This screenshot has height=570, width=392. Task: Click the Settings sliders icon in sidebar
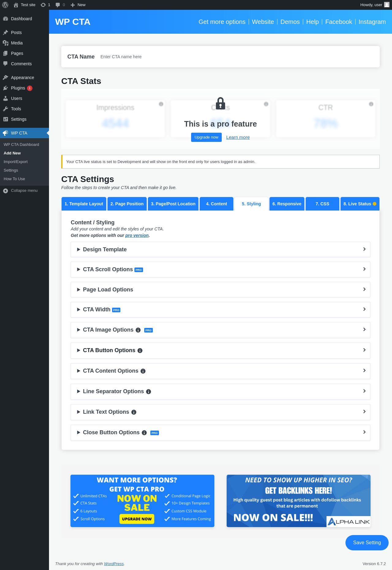pos(6,119)
